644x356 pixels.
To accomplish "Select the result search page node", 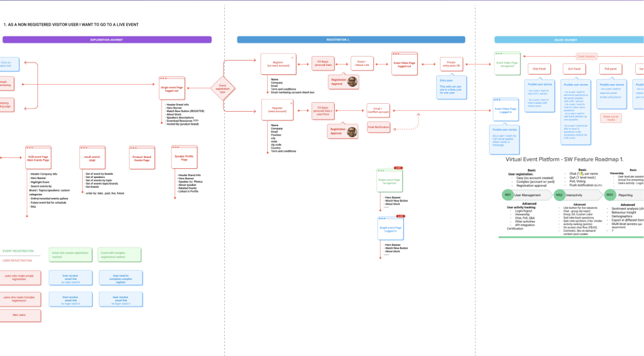I will point(93,158).
